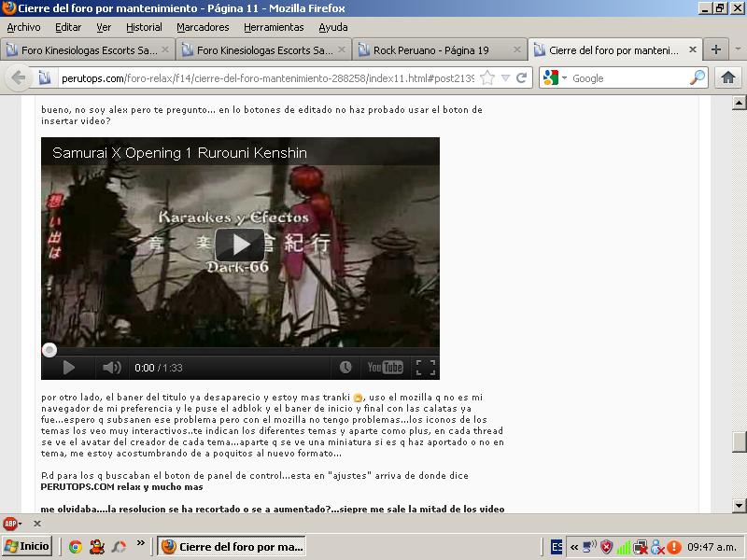The image size is (747, 560).
Task: Open the video on YouTube via logo
Action: [385, 367]
